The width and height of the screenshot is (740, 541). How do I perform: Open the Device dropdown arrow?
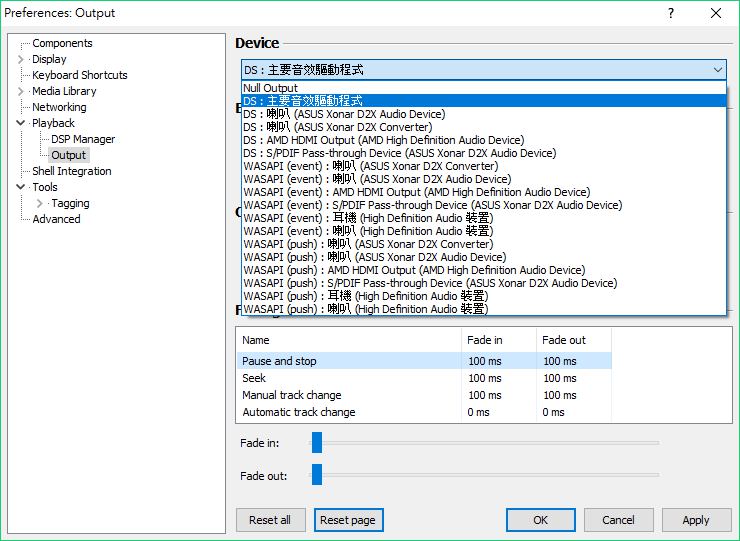click(717, 70)
